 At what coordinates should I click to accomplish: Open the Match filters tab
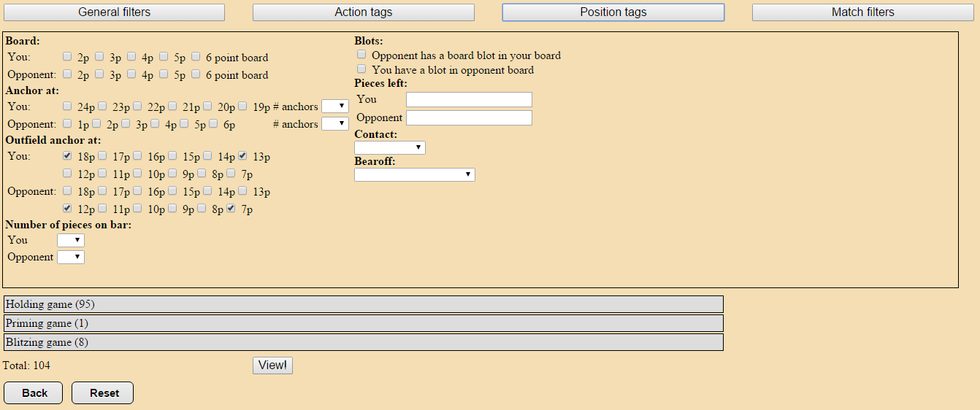pos(862,12)
